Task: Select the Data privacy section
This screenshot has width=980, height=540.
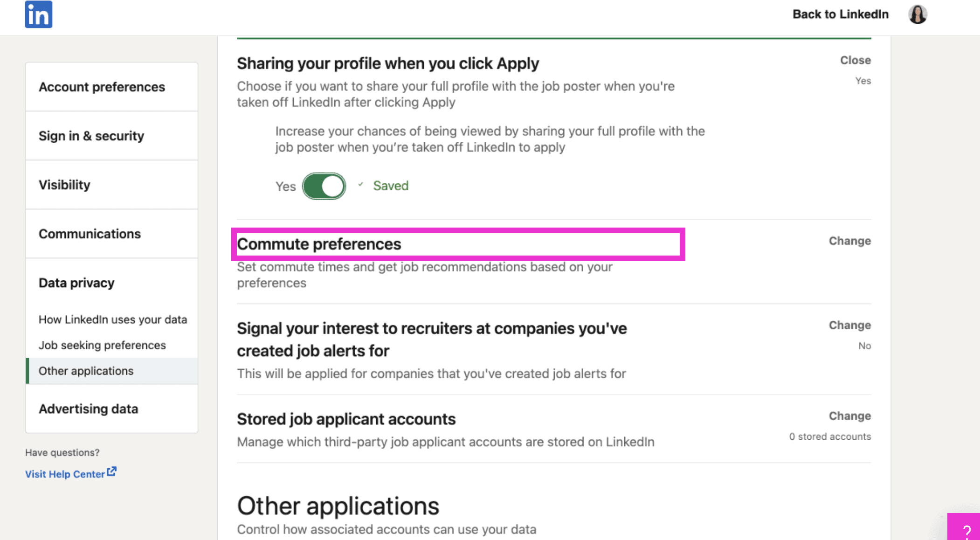Action: click(x=76, y=283)
